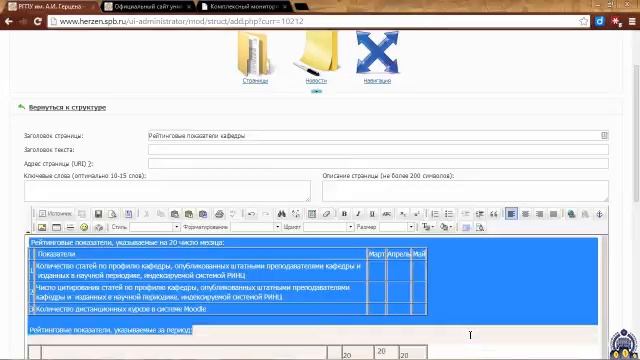Open the Размер size dropdown
This screenshot has width=640, height=360.
point(397,227)
